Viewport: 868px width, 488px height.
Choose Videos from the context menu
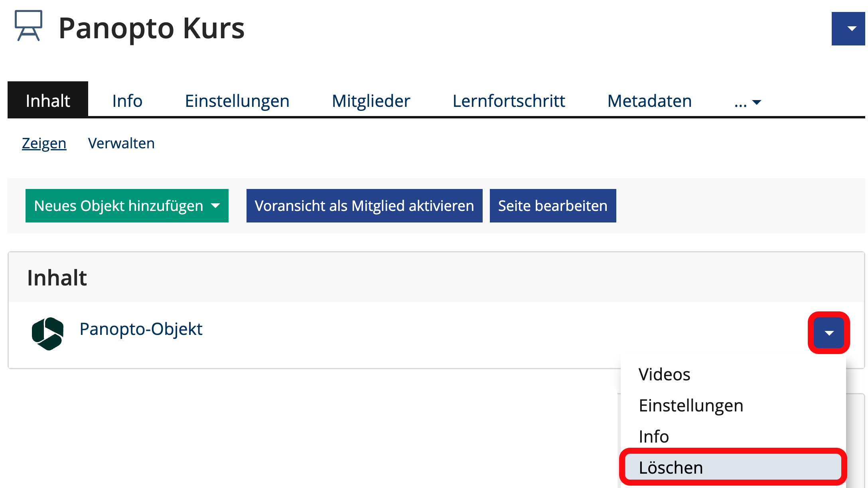[x=733, y=374]
